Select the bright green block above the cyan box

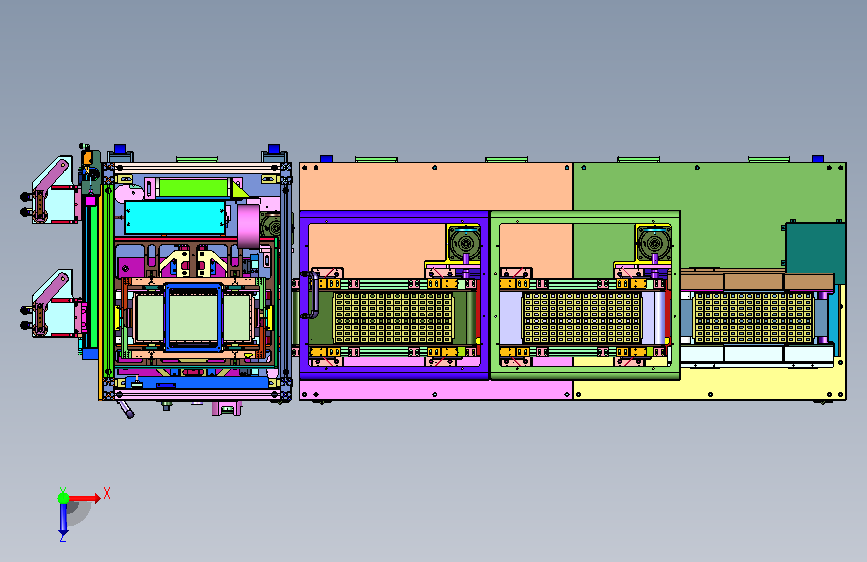click(193, 188)
